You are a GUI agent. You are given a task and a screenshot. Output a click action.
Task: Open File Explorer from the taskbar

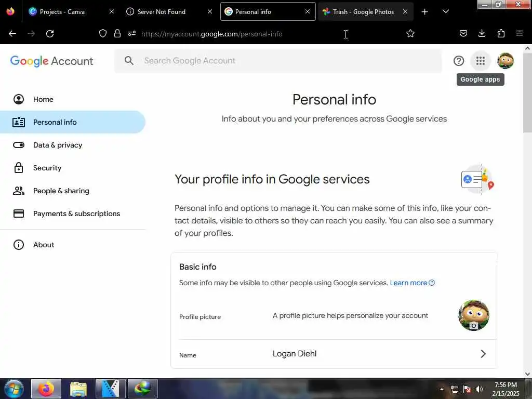tap(78, 389)
